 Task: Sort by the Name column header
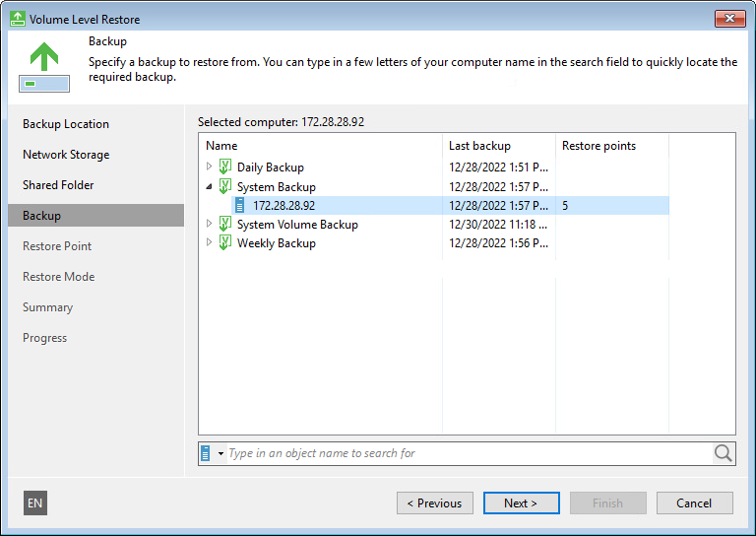320,146
